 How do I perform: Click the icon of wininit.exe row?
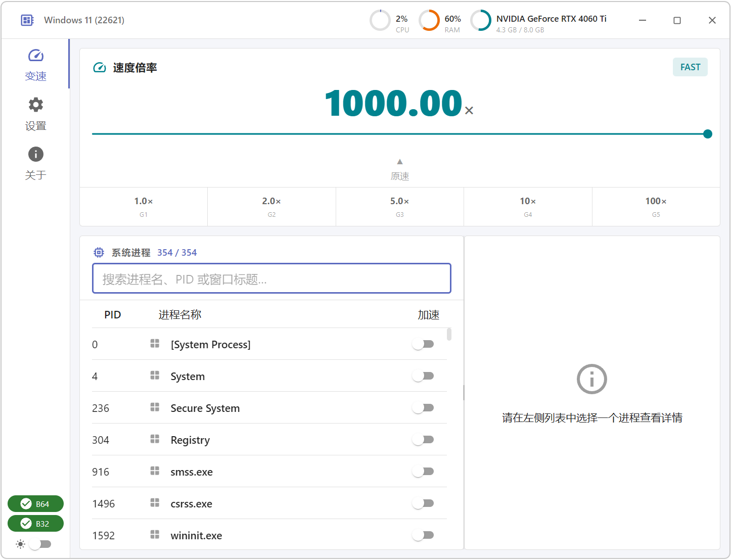155,535
